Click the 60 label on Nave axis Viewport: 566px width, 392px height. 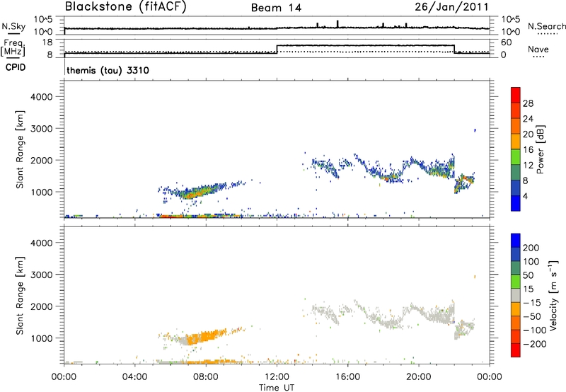click(x=507, y=42)
